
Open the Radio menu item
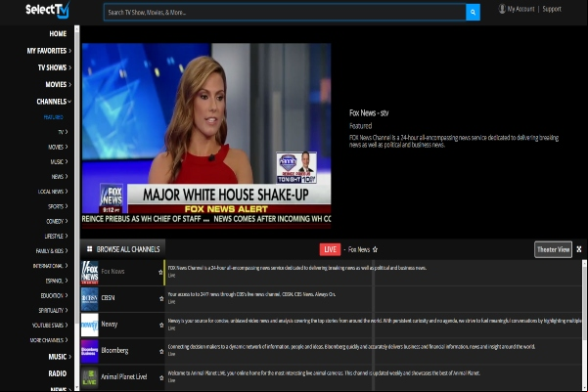[x=58, y=373]
